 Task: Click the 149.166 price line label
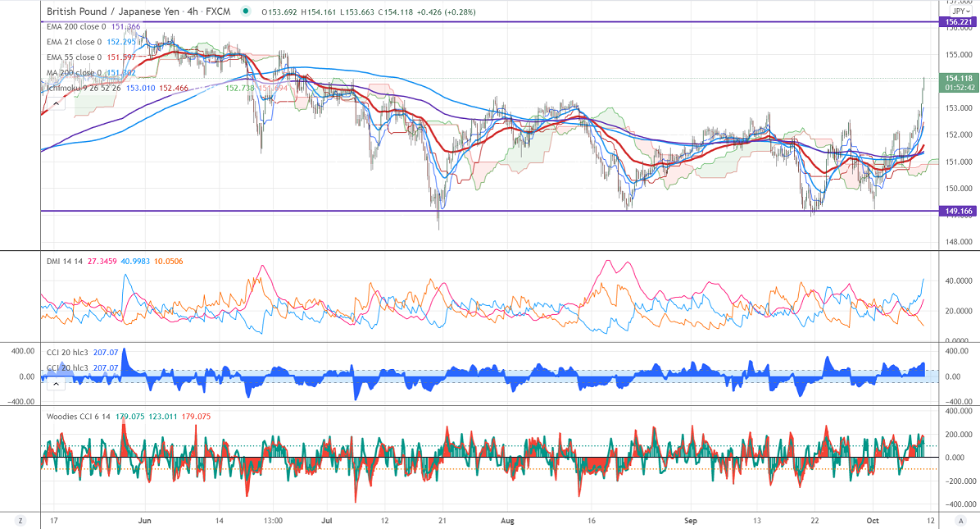click(958, 212)
